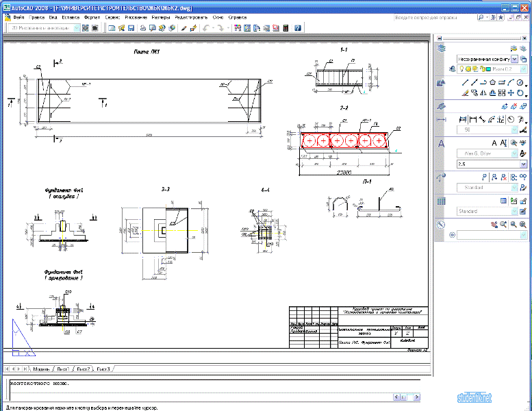
Task: Open the undo history dropdown arrow
Action: click(214, 28)
